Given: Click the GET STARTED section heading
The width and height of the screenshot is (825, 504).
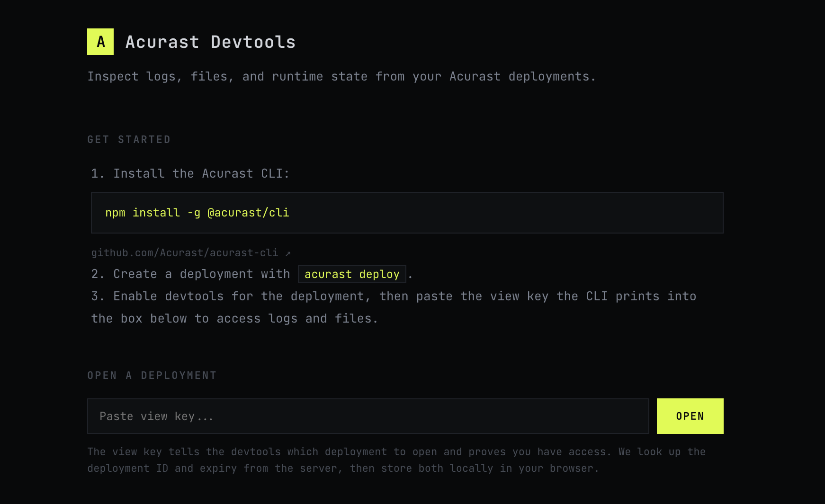Looking at the screenshot, I should tap(129, 139).
